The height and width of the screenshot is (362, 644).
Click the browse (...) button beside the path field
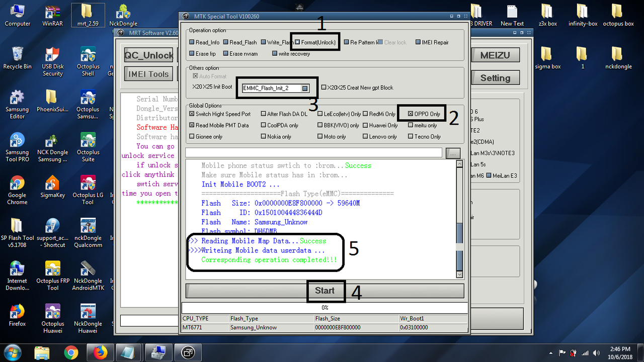[x=453, y=152]
